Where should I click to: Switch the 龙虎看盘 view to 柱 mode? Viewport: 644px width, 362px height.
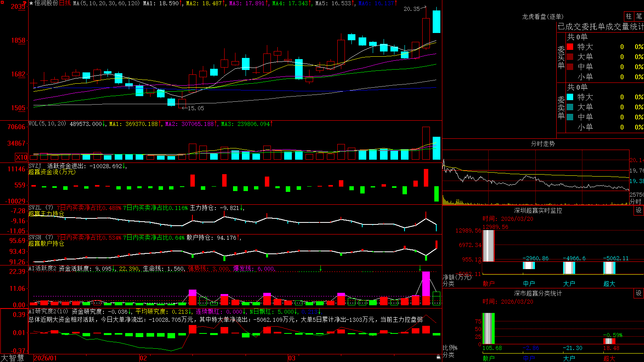(629, 16)
